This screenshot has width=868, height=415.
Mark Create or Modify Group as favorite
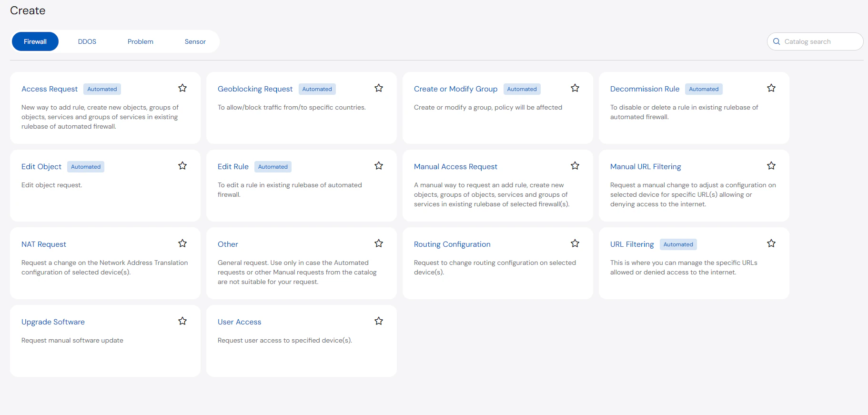[x=575, y=88]
